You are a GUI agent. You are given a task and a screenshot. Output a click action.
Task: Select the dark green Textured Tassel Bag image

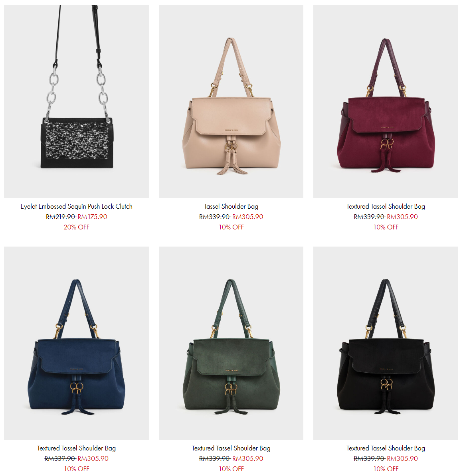(x=231, y=343)
